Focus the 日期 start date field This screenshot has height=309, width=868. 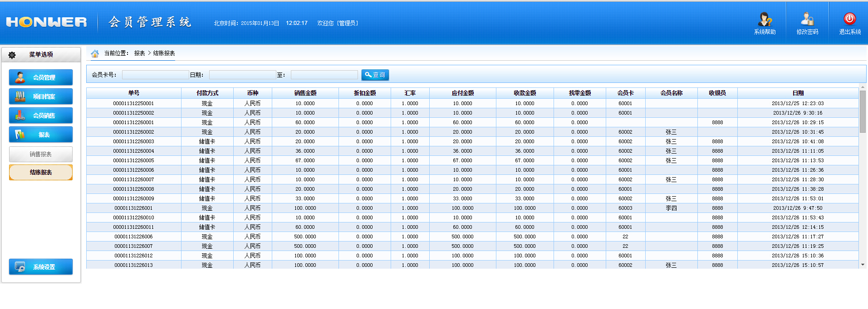pos(242,75)
